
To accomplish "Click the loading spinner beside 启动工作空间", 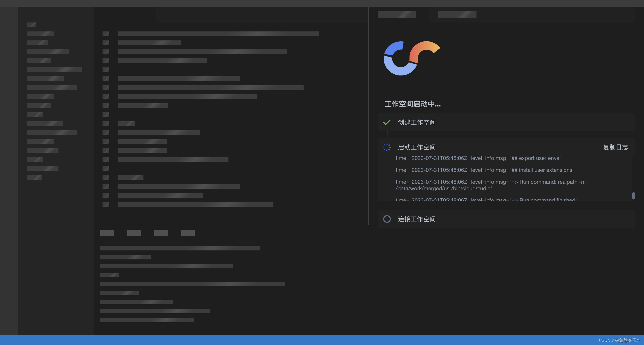I will click(x=387, y=147).
